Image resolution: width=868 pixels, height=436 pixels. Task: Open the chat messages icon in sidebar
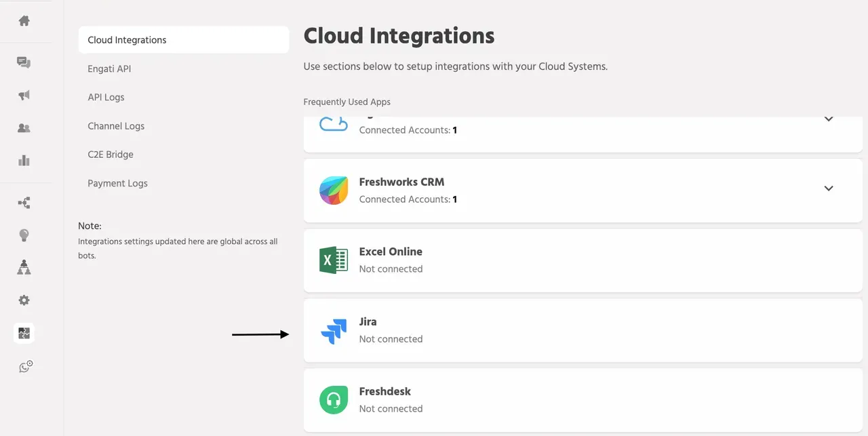tap(24, 63)
